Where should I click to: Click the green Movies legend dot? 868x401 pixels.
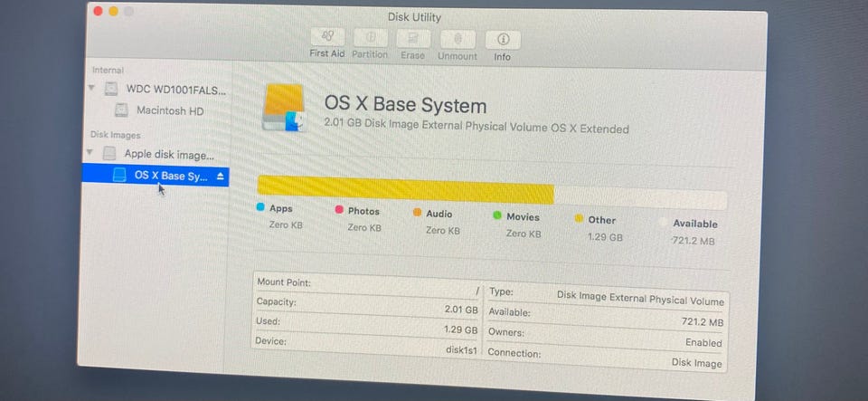coord(497,215)
